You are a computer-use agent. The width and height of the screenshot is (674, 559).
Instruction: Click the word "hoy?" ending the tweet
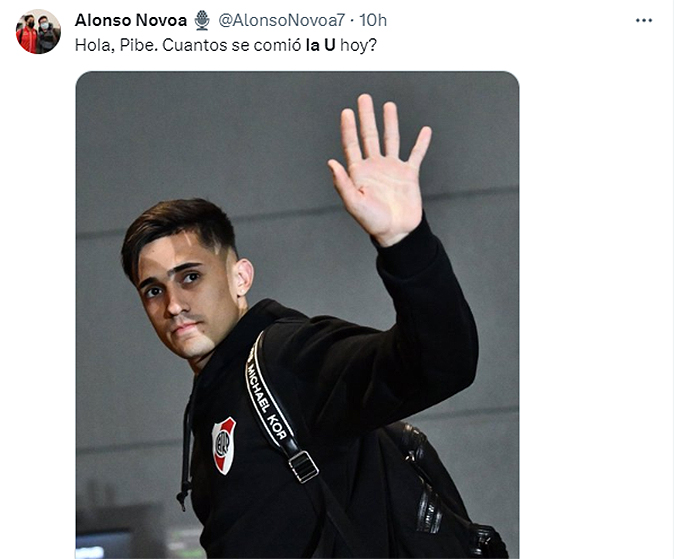(x=358, y=45)
